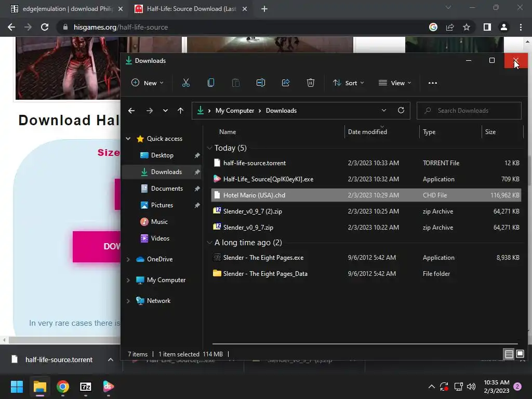The image size is (532, 399).
Task: Open recent locations dropdown chevron
Action: [x=165, y=111]
